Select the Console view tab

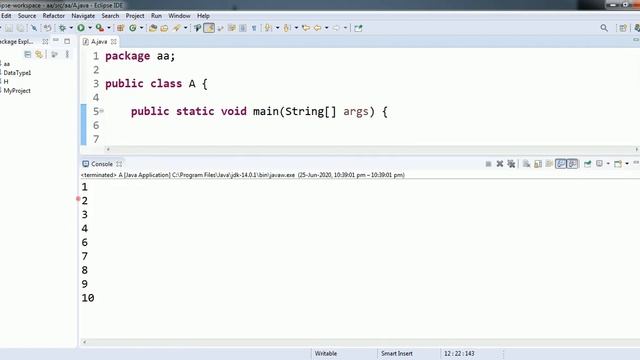102,164
